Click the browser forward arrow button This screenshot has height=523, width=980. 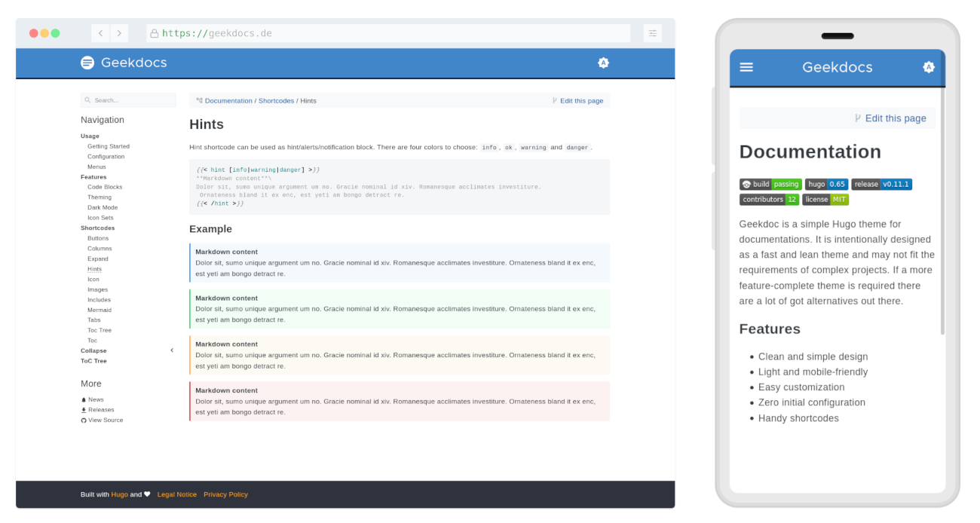(119, 33)
